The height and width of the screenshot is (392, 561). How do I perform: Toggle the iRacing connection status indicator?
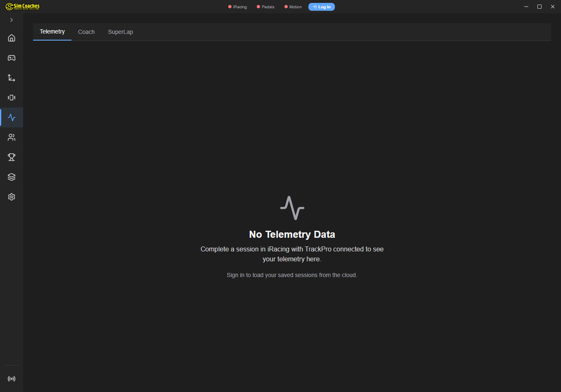[x=237, y=7]
